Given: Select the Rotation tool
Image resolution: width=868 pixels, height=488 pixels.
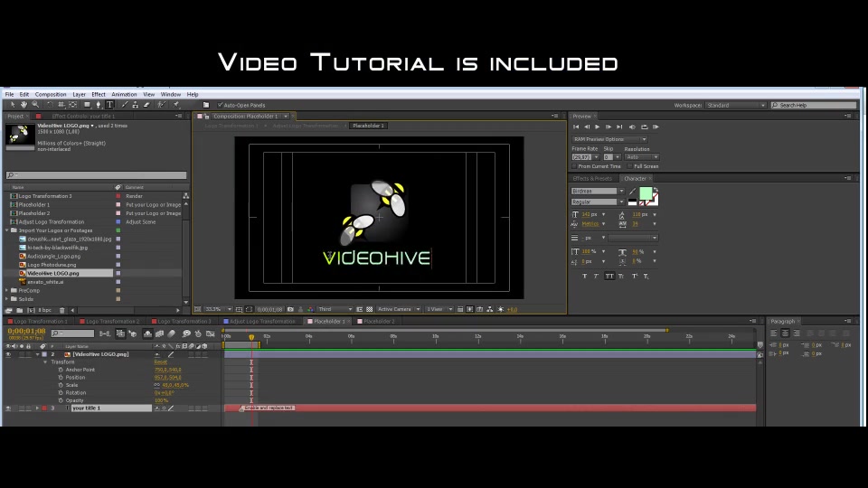Looking at the screenshot, I should click(x=50, y=105).
